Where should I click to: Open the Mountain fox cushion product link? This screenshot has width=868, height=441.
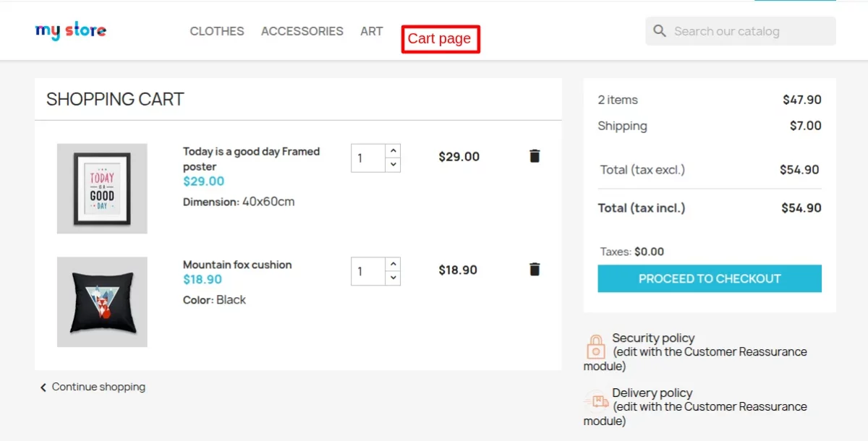[237, 265]
